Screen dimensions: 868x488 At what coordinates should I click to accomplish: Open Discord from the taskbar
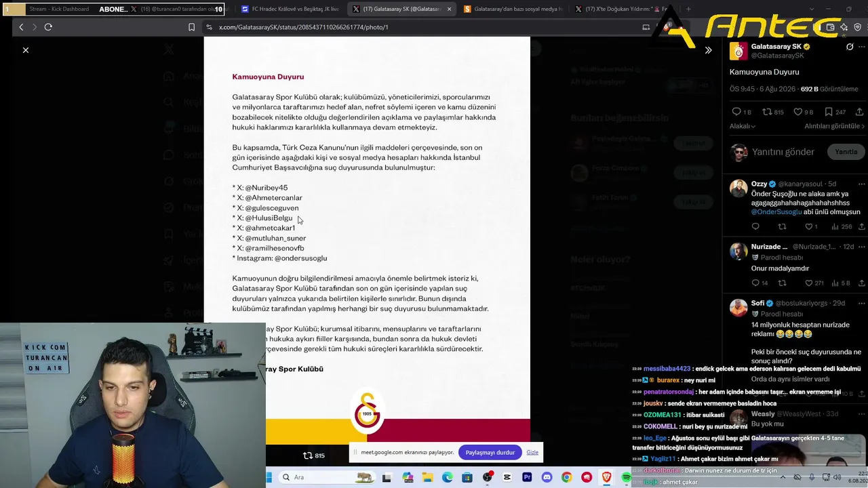(x=547, y=477)
